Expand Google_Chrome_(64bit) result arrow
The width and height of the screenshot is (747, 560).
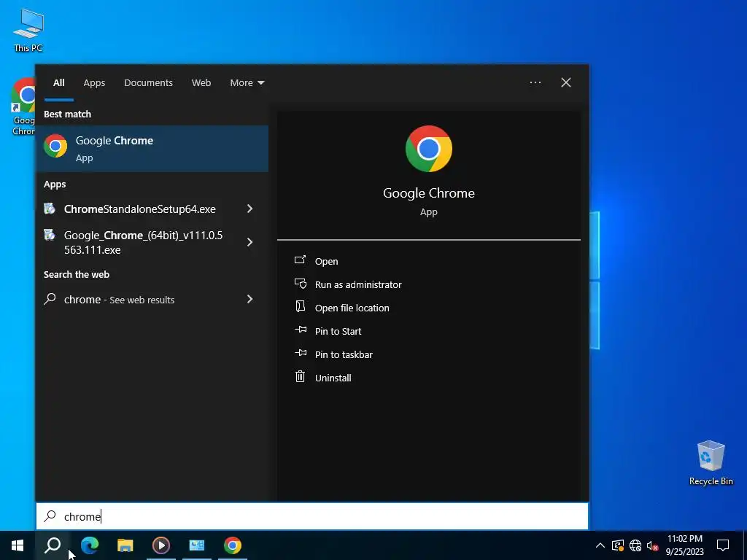pos(249,242)
